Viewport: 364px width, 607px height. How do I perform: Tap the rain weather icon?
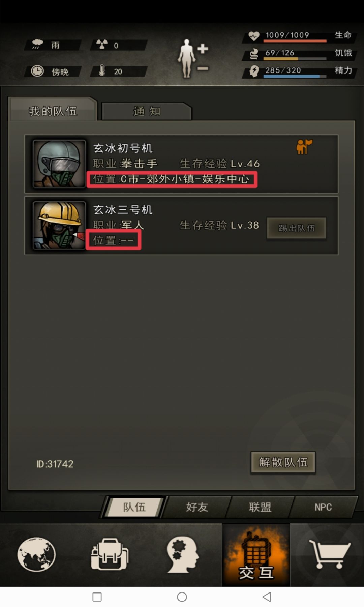[x=37, y=44]
